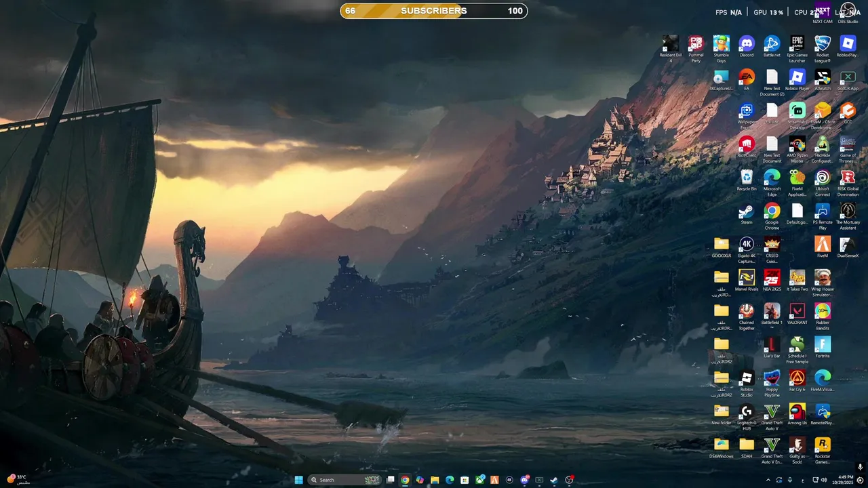Open AMD Ryzen Master shortcut

coord(797,149)
